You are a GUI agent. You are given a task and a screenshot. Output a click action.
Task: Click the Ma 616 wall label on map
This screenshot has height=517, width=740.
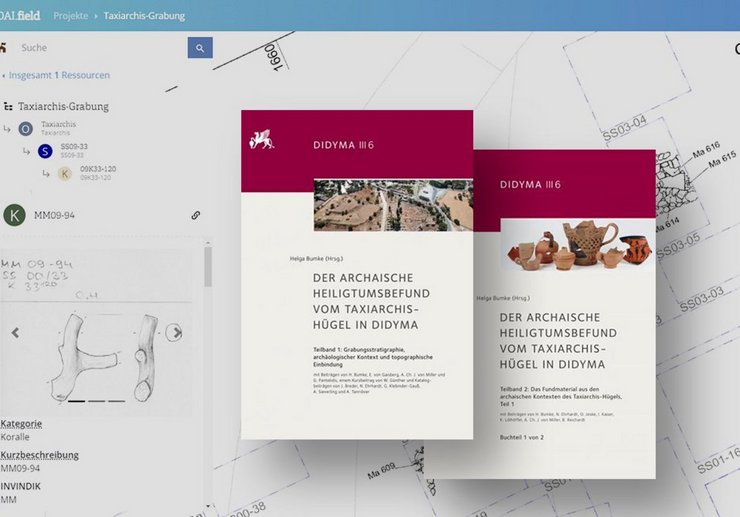(706, 150)
